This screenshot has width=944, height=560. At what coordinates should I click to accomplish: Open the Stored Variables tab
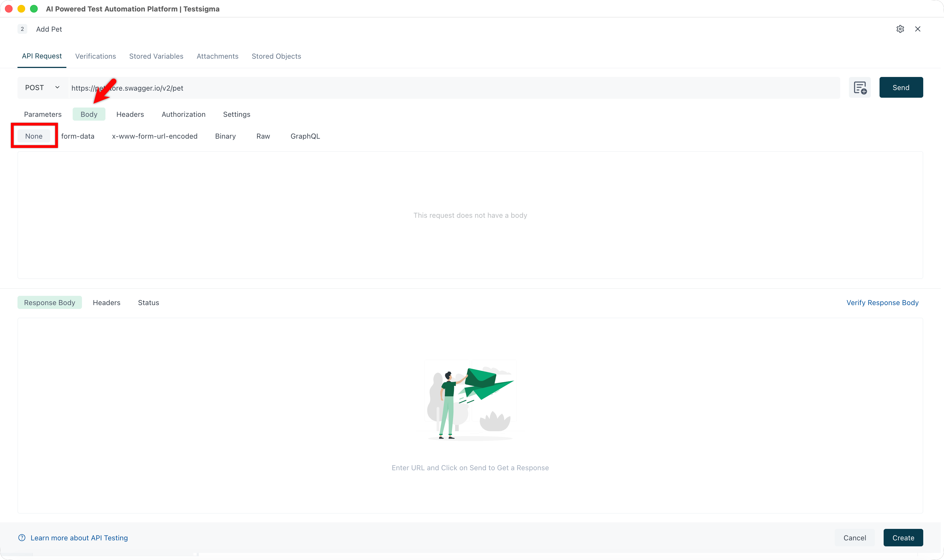pos(156,56)
